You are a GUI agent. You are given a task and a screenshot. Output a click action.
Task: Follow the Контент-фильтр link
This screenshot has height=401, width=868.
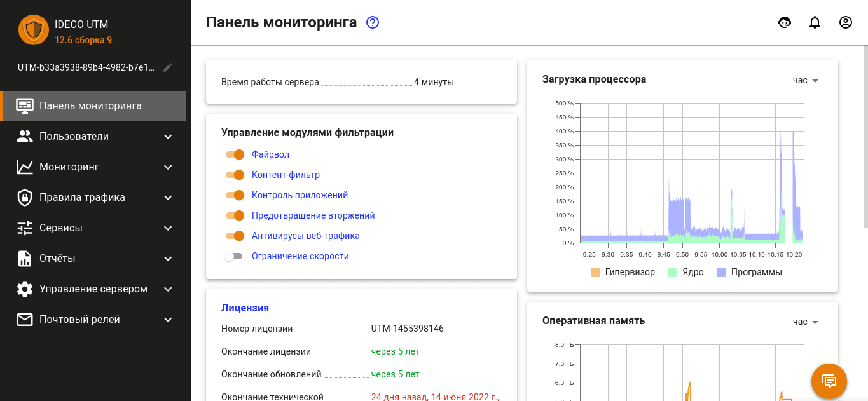pyautogui.click(x=286, y=175)
